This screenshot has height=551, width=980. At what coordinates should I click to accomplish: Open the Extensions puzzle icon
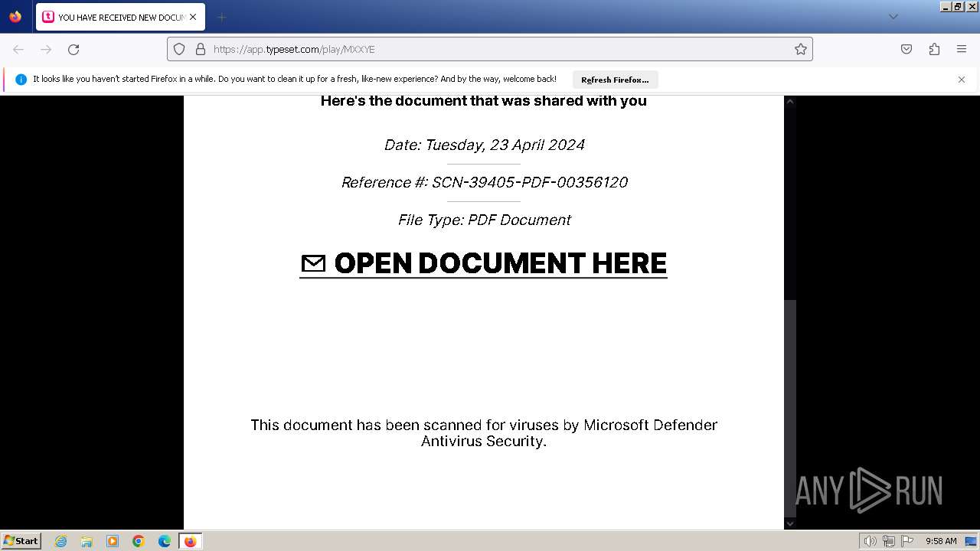click(934, 49)
